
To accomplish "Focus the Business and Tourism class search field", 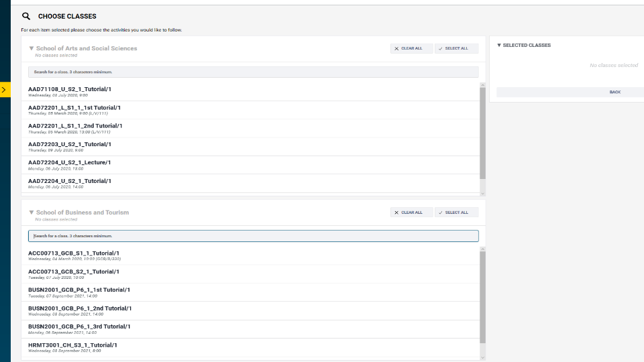I will coord(254,236).
